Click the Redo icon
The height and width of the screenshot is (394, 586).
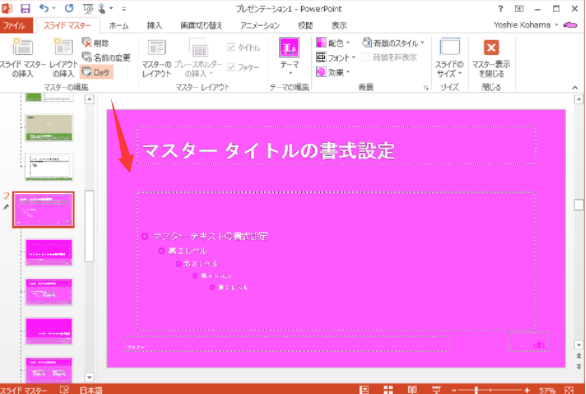click(x=69, y=8)
